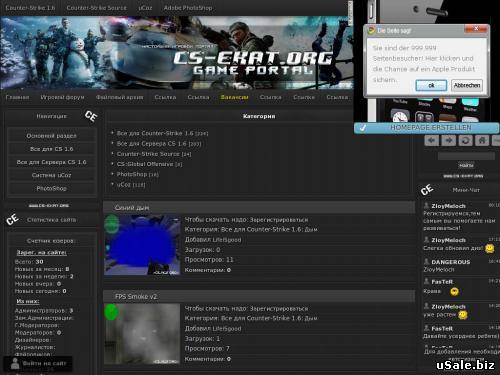The image size is (500, 375).
Task: Click the refresh icon in right panel
Action: coord(465,140)
